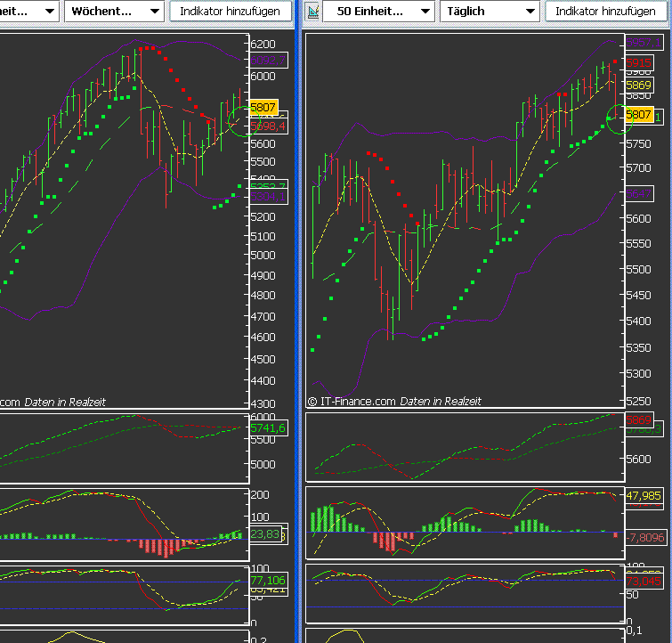This screenshot has width=672, height=643.
Task: Click the 5700 axis tick on the daily chart
Action: tap(638, 167)
